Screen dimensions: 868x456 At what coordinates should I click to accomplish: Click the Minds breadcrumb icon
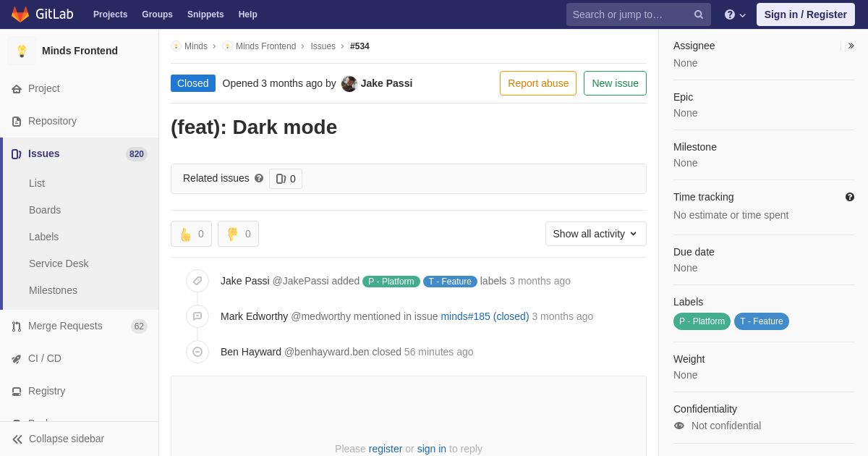pyautogui.click(x=176, y=46)
